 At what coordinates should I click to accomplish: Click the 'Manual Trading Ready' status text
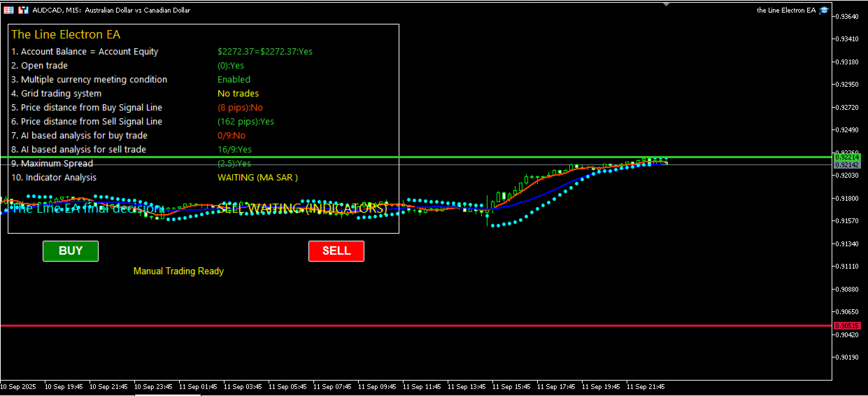pyautogui.click(x=178, y=271)
